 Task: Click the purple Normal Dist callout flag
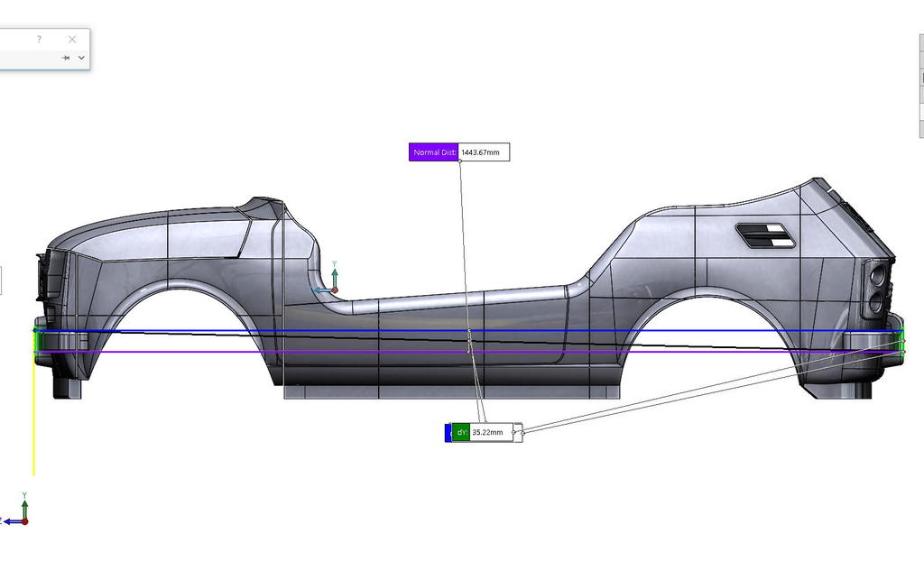point(432,152)
